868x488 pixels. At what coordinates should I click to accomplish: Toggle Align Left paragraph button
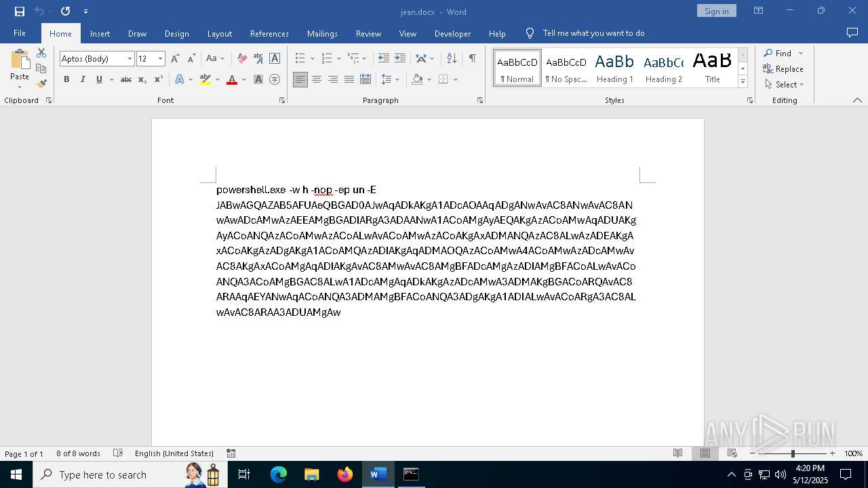(300, 80)
